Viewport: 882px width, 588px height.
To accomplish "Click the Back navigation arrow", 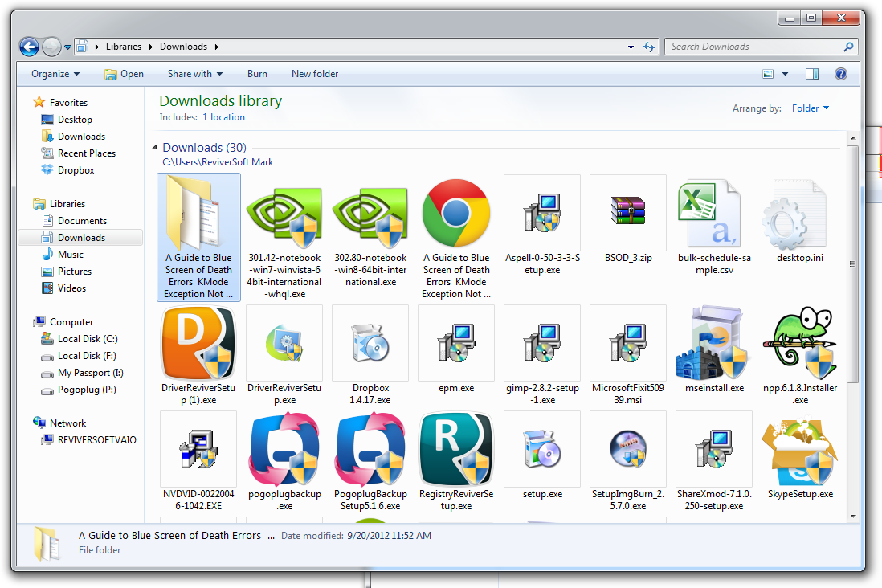I will click(x=29, y=47).
